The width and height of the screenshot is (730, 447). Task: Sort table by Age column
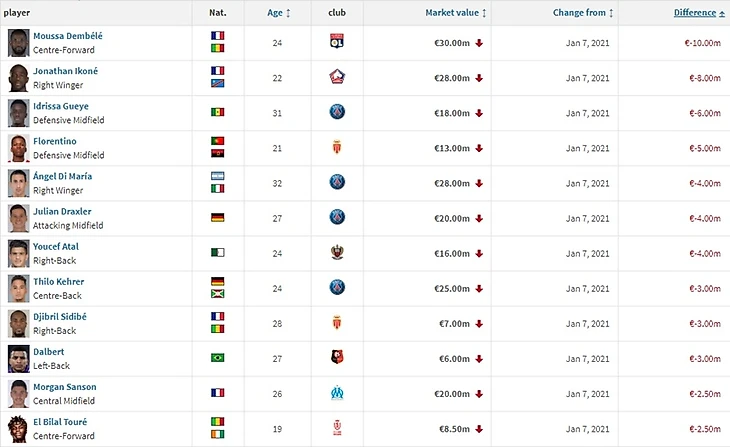[279, 13]
